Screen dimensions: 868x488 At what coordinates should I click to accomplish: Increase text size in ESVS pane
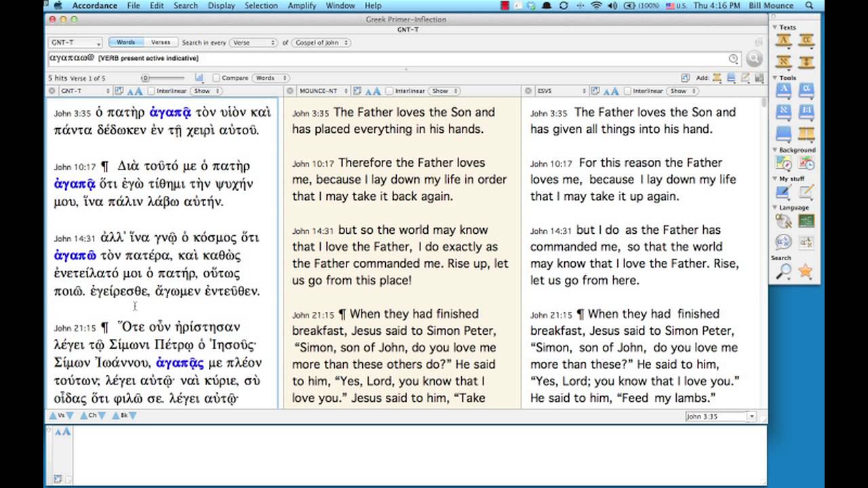tap(614, 91)
